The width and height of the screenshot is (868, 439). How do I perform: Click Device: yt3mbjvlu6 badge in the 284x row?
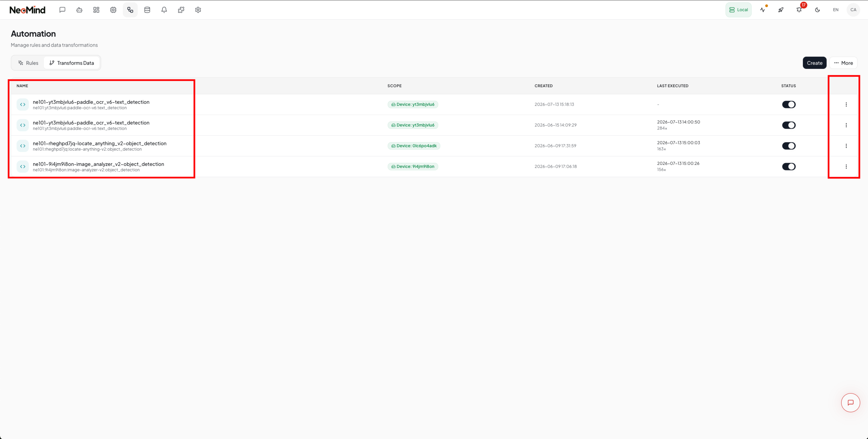[x=413, y=125]
